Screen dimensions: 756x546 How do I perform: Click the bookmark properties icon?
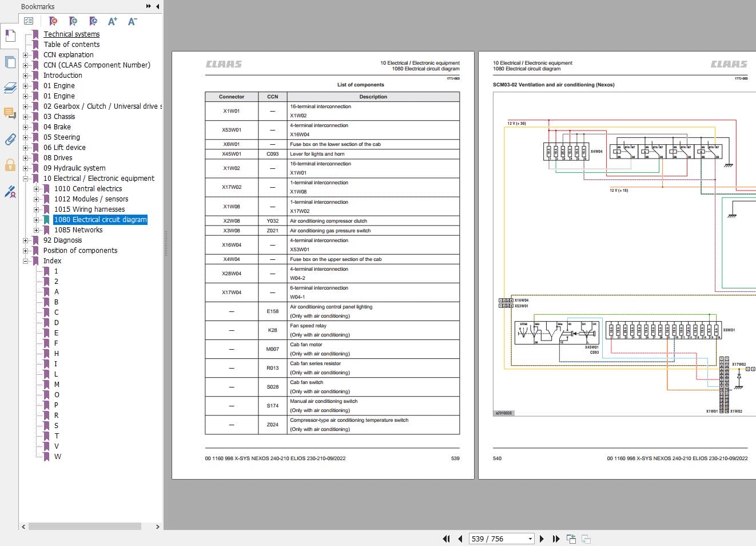click(93, 21)
